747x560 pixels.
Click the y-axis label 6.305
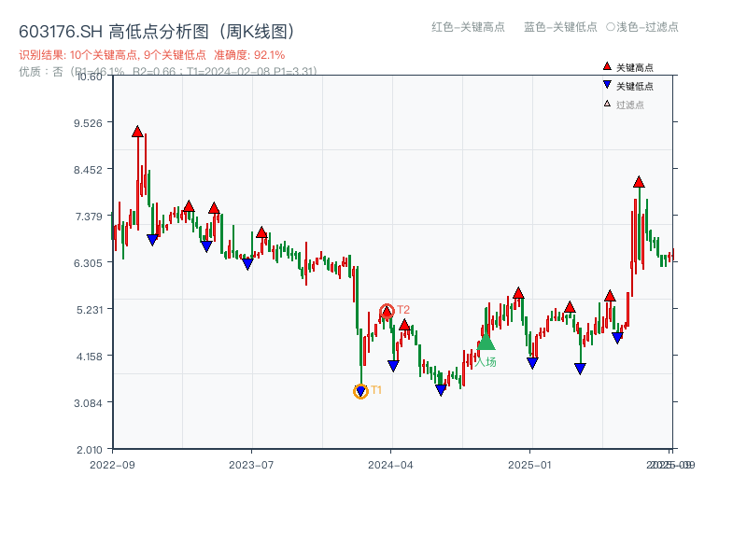(88, 263)
